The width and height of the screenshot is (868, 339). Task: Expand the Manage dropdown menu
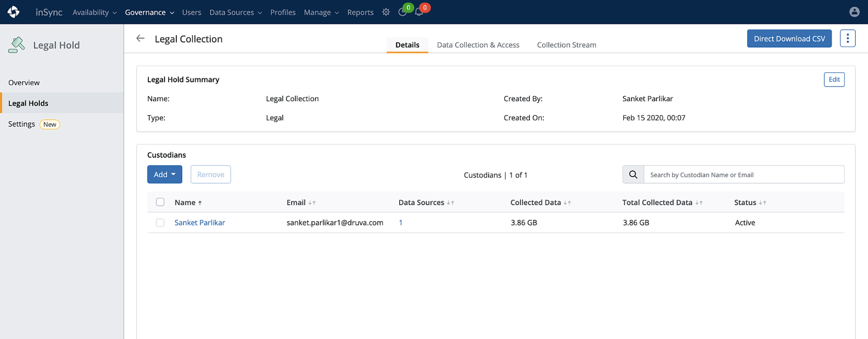[321, 12]
